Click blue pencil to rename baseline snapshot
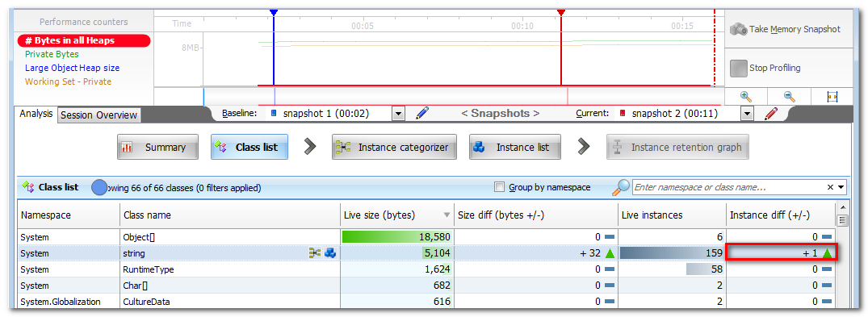This screenshot has width=868, height=317. 422,114
